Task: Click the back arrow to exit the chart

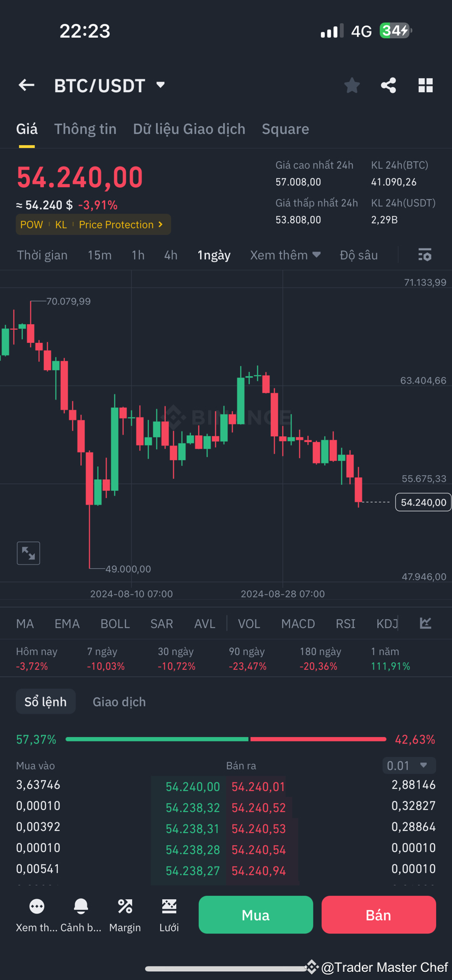Action: click(26, 85)
